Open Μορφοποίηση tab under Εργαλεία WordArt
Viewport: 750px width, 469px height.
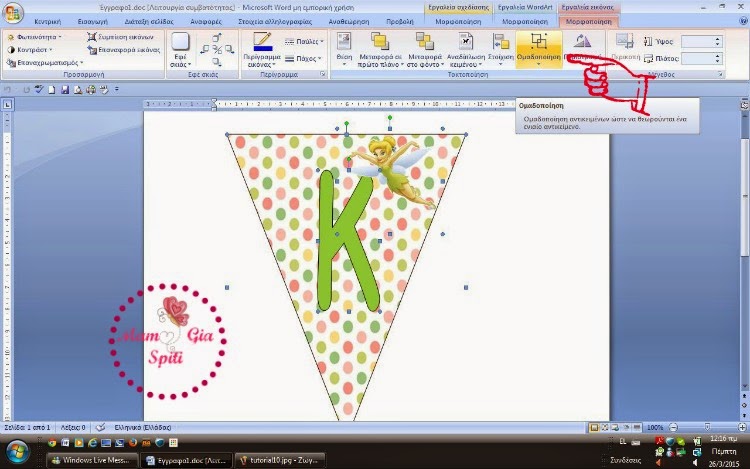pos(525,22)
